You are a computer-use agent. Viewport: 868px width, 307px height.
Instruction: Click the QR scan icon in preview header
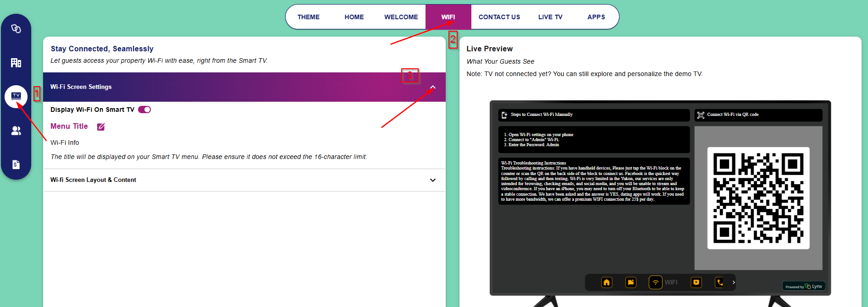701,115
